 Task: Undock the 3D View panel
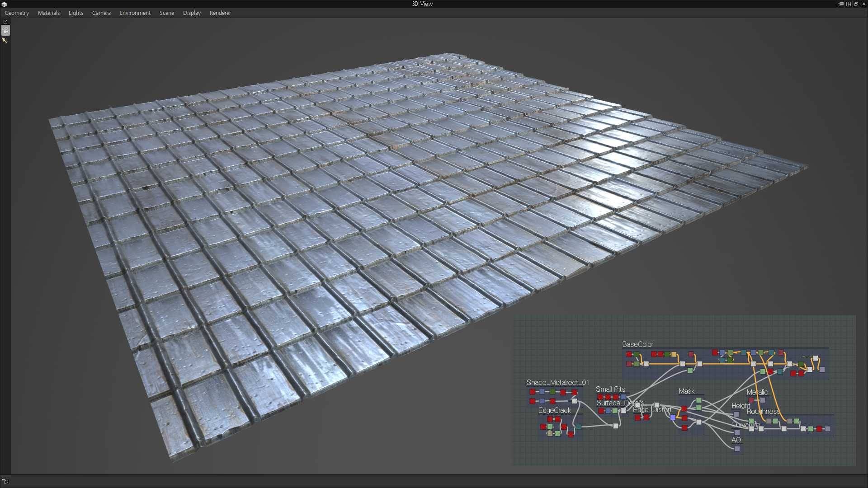point(856,4)
